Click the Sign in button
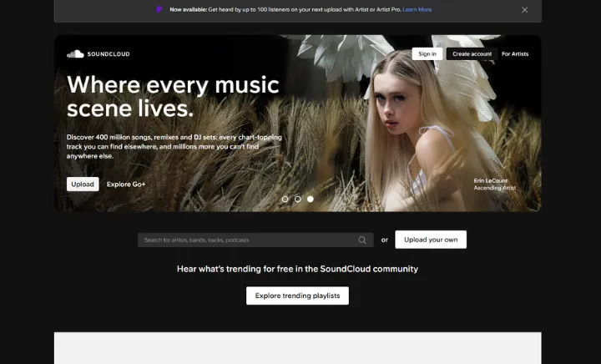Screen dimensions: 601x364 click(427, 54)
